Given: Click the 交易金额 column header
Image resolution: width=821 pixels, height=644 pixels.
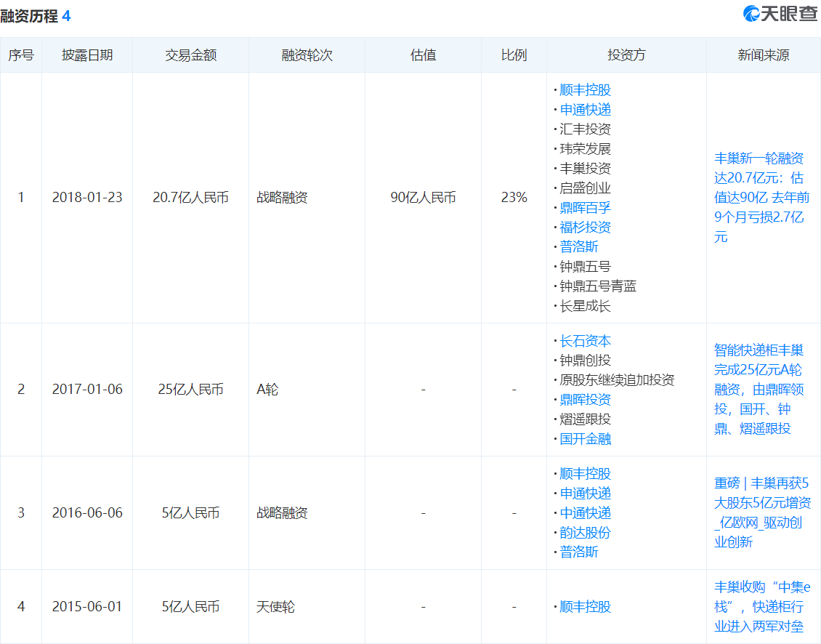Looking at the screenshot, I should 190,55.
